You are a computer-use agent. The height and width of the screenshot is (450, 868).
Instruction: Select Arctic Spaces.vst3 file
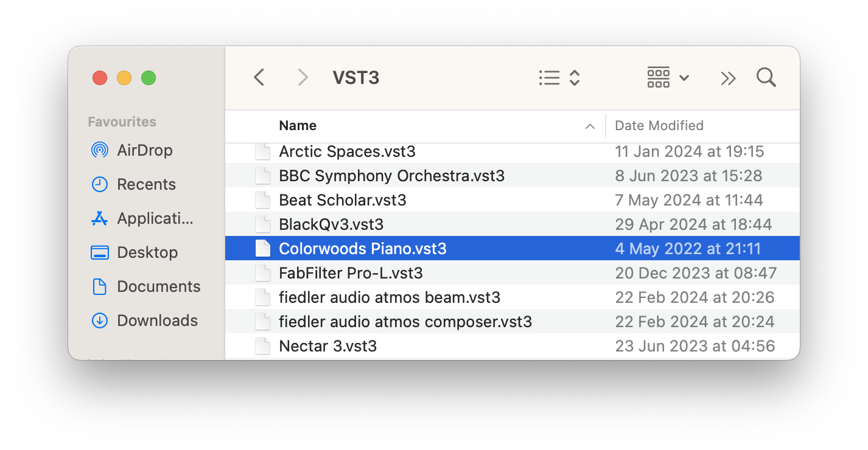[x=347, y=151]
